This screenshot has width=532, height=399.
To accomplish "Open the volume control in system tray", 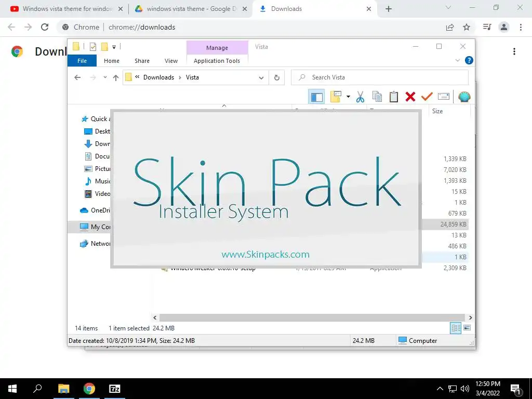I will tap(465, 389).
